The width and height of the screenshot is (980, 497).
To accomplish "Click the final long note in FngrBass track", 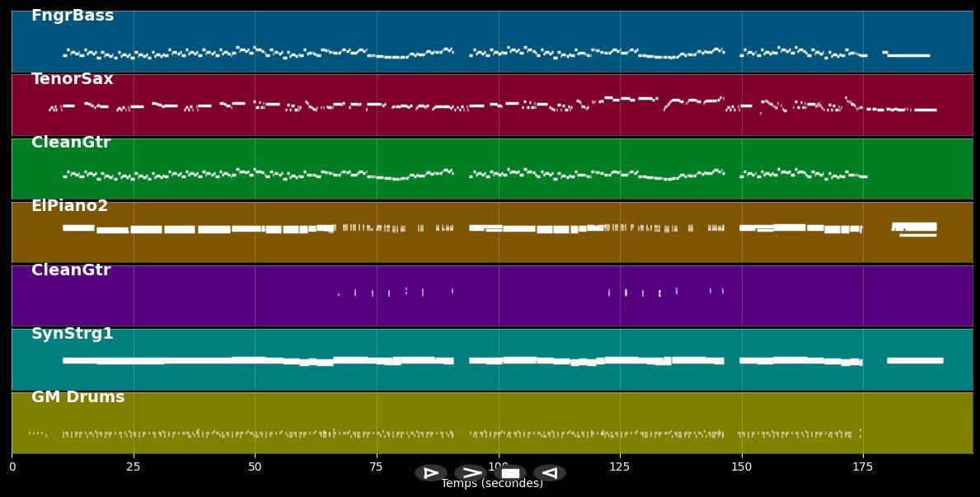I will (x=908, y=55).
